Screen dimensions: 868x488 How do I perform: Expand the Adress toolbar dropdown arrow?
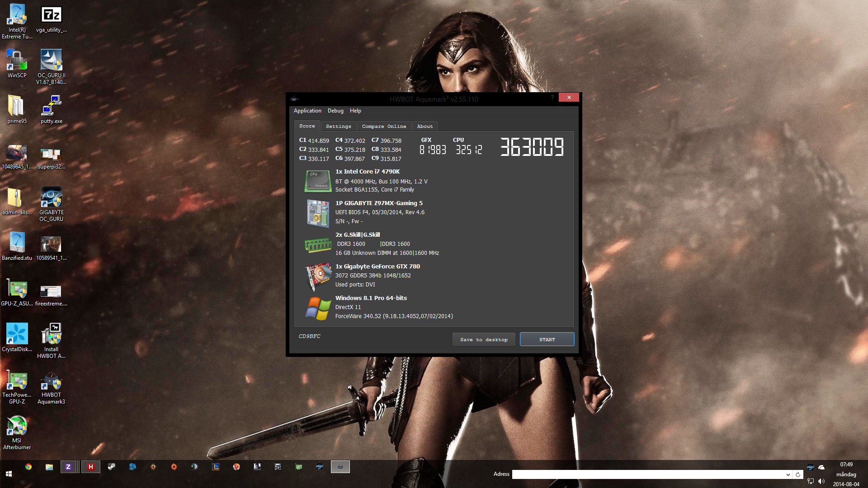click(788, 474)
